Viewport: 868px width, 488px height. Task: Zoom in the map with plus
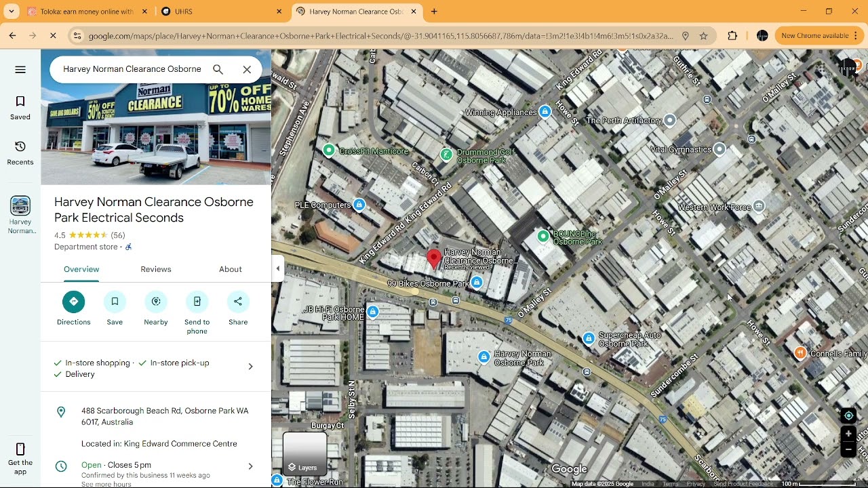coord(848,434)
